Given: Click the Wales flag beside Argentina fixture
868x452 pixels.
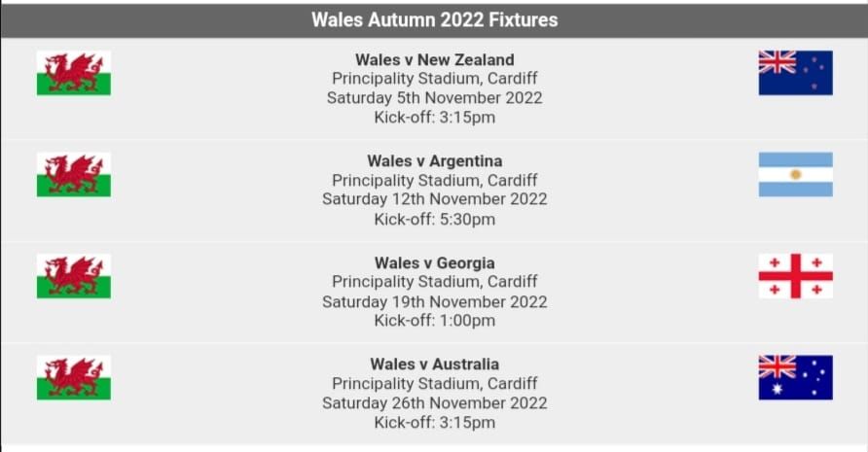Looking at the screenshot, I should point(74,175).
